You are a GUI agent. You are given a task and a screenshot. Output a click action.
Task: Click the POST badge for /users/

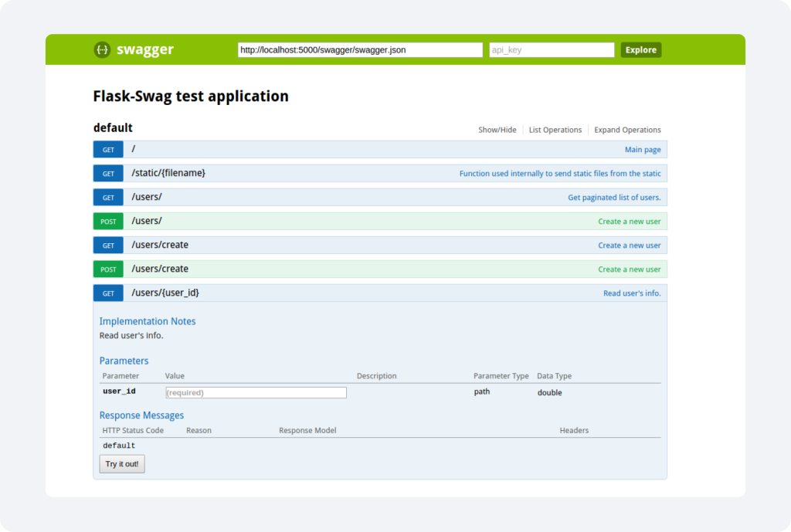coord(108,222)
